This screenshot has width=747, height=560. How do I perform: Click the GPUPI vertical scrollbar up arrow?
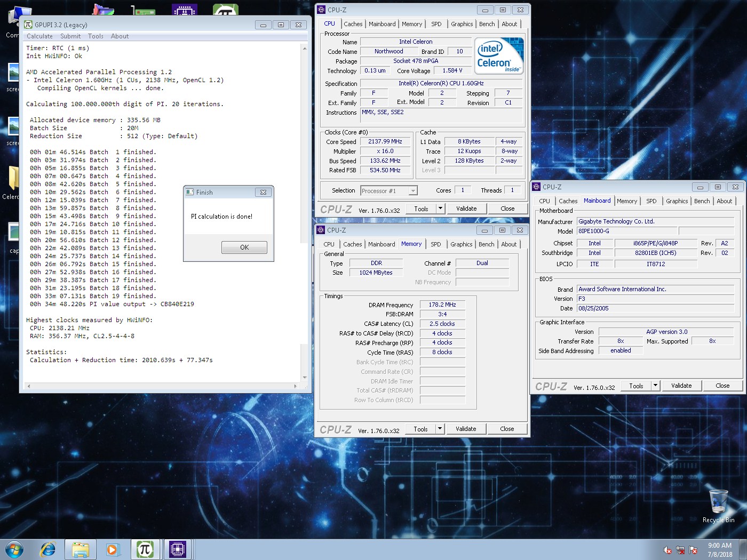(x=305, y=49)
